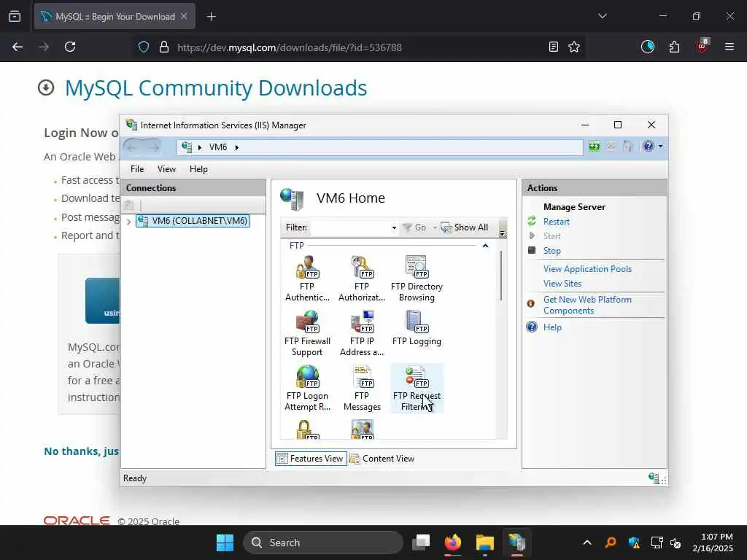
Task: Select VM6 (COLLABNET\VM6) tree item
Action: tap(193, 221)
